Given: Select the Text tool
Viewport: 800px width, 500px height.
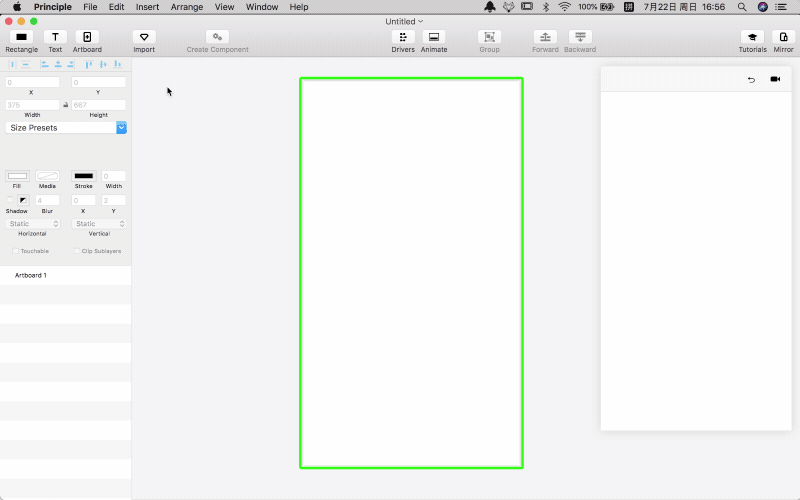Looking at the screenshot, I should point(55,37).
